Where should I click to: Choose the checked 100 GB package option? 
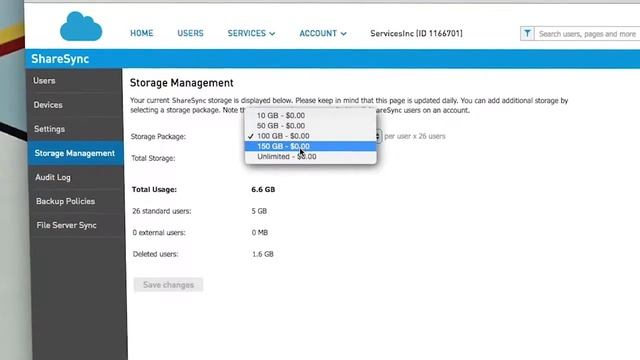[x=310, y=136]
